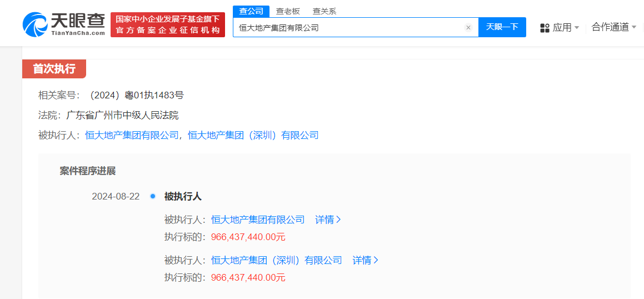View 详情 for 恒大地产集团有限公司
Image resolution: width=644 pixels, height=299 pixels.
point(328,220)
